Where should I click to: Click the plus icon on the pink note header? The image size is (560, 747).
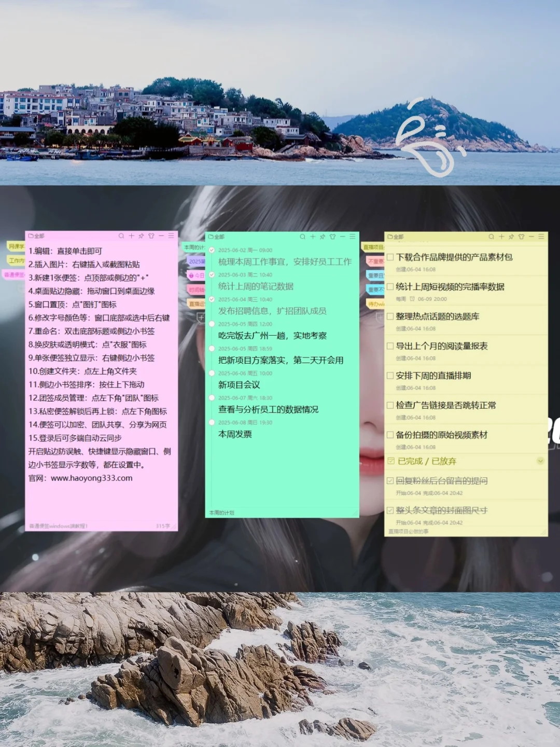pos(131,236)
